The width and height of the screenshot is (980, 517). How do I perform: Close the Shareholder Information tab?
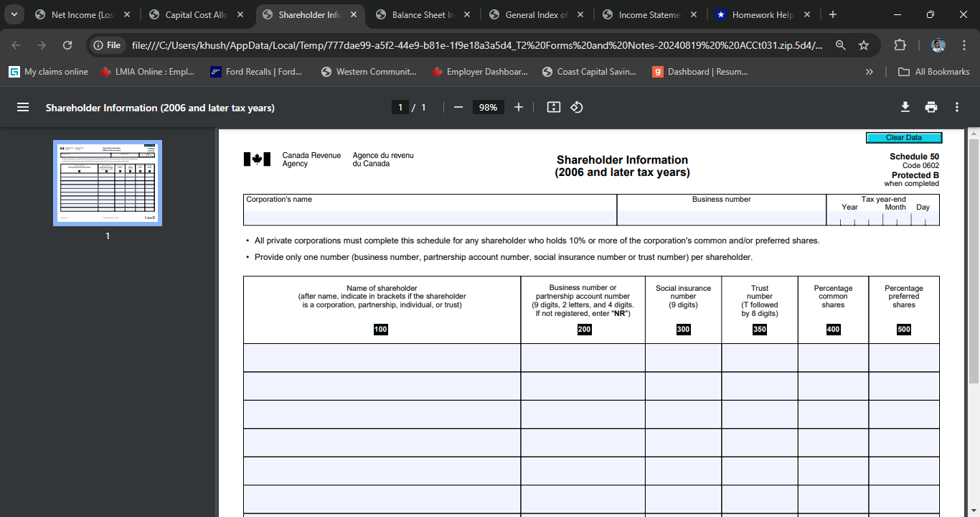(354, 14)
